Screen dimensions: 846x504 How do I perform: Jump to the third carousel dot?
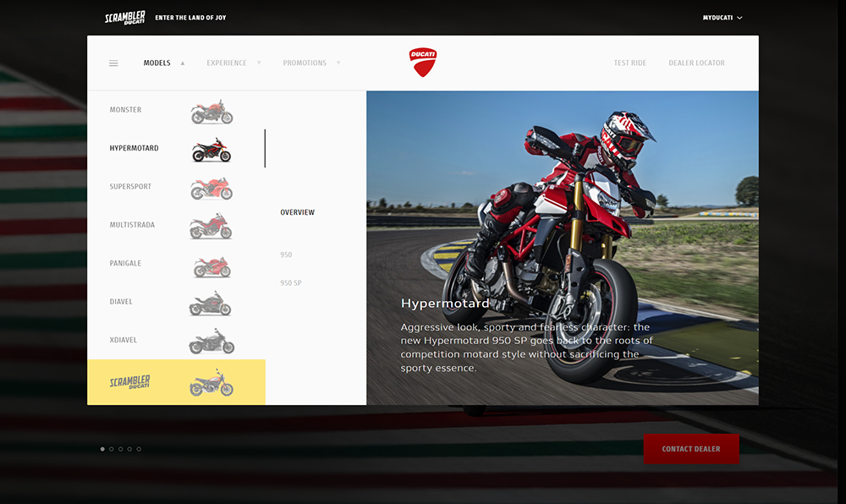coord(121,449)
